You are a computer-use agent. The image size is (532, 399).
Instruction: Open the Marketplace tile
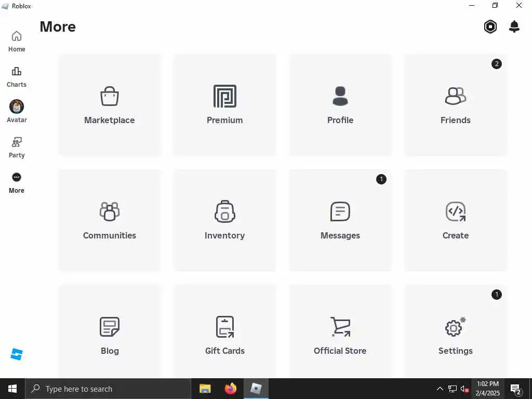click(x=110, y=105)
